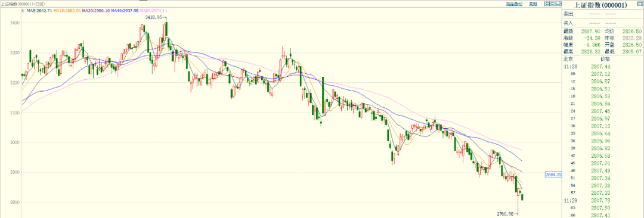Click the 2800 y-axis label

click(14, 203)
